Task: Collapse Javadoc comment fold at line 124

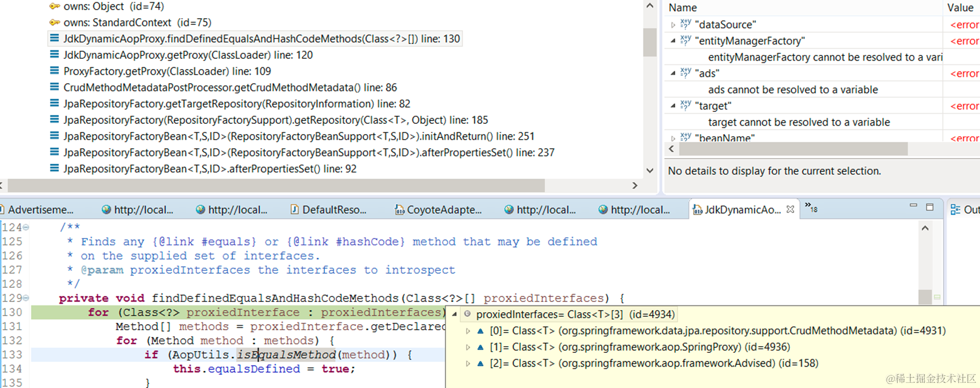Action: click(26, 227)
